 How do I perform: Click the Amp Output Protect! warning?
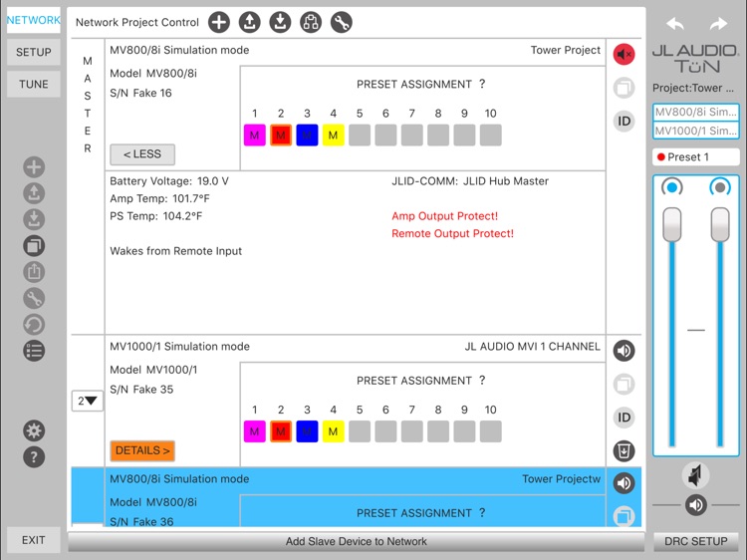[444, 216]
